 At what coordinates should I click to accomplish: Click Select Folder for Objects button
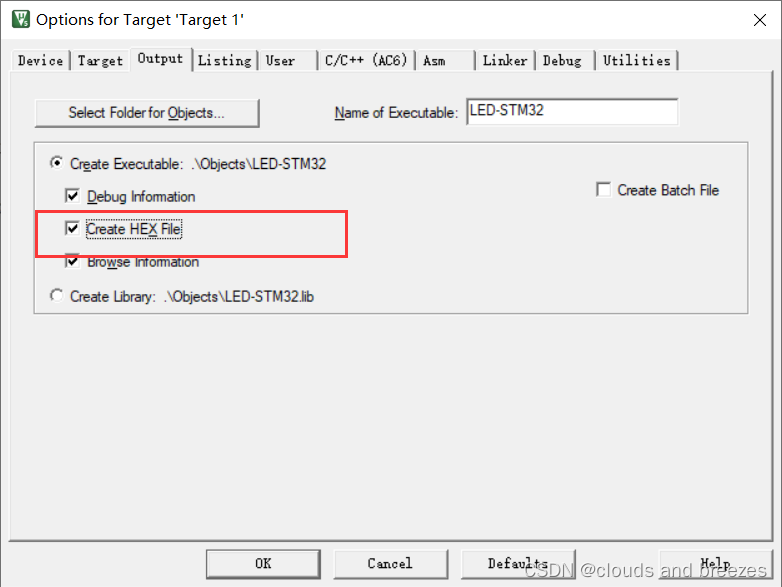(147, 113)
